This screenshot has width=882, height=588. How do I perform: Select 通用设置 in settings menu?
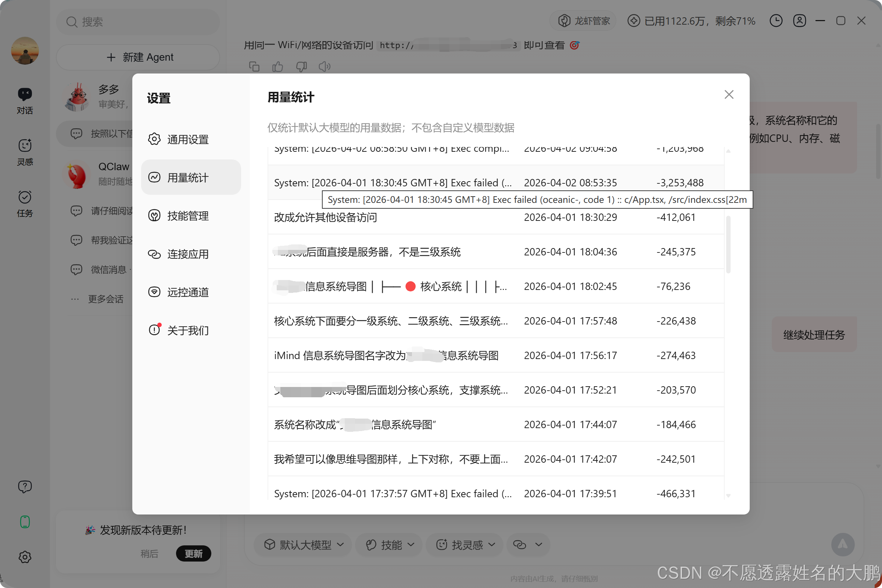190,139
